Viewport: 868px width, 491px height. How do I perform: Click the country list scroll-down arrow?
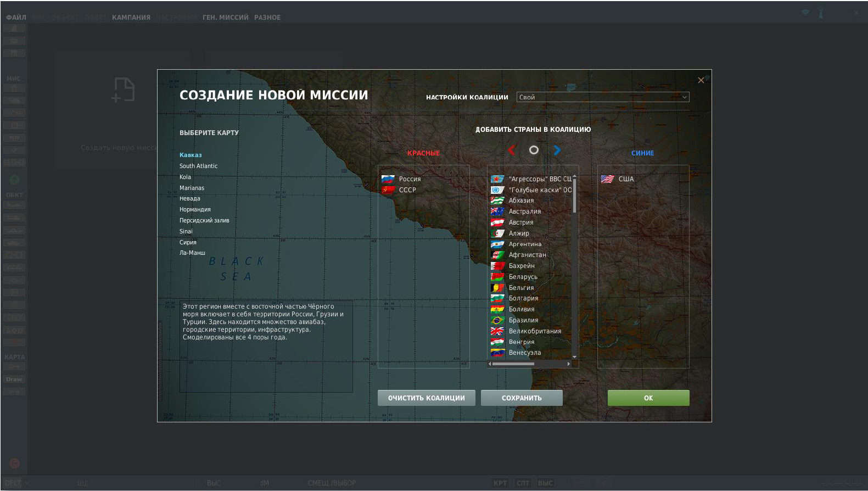pos(574,357)
